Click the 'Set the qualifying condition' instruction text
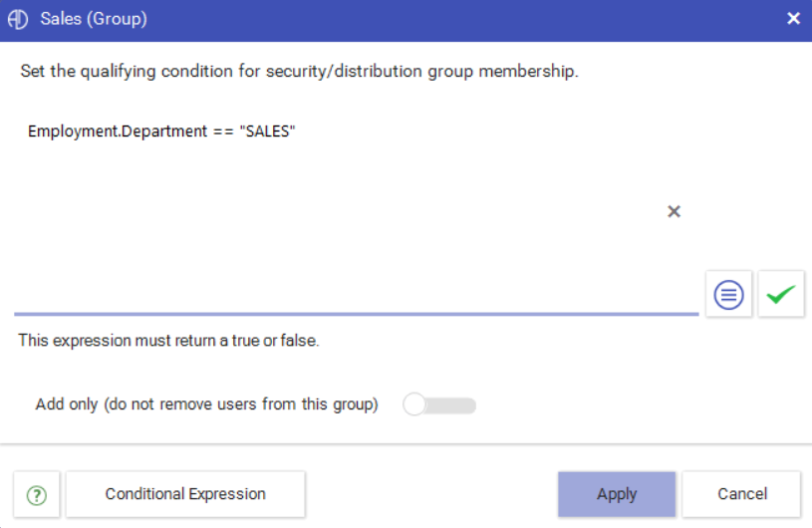812x528 pixels. 299,71
